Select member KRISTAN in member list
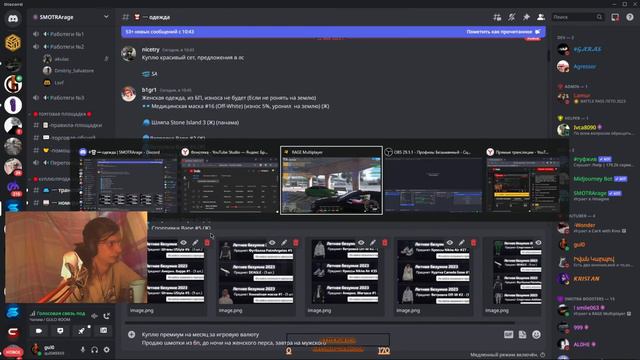 click(586, 278)
